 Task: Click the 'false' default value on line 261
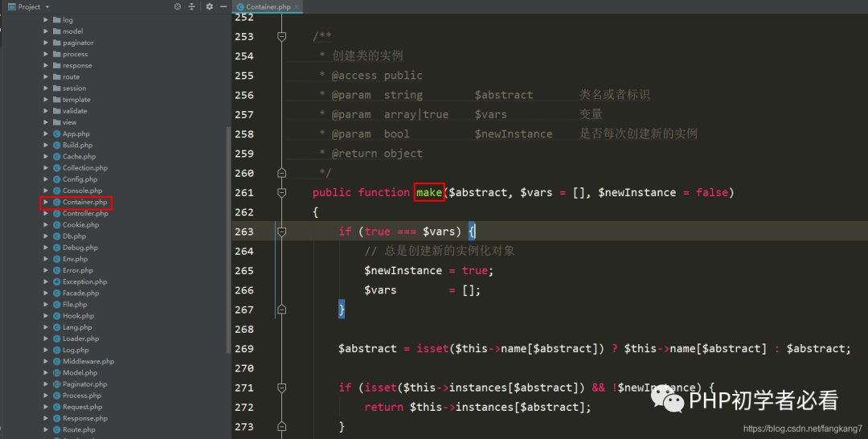click(x=712, y=192)
